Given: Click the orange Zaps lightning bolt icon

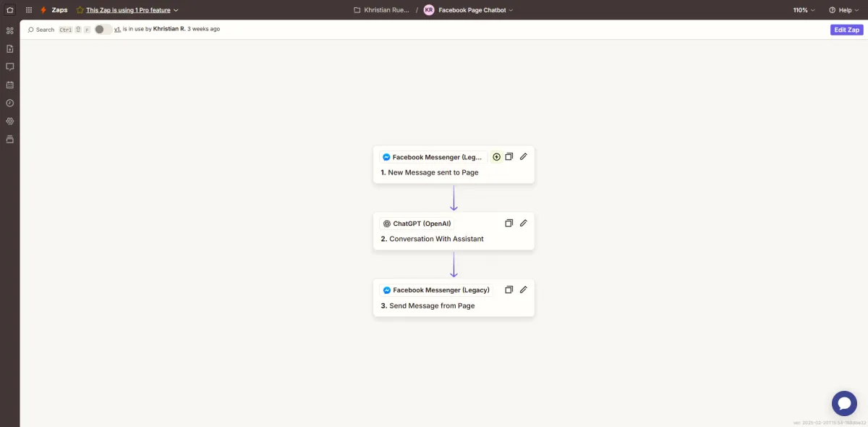Looking at the screenshot, I should click(x=43, y=10).
